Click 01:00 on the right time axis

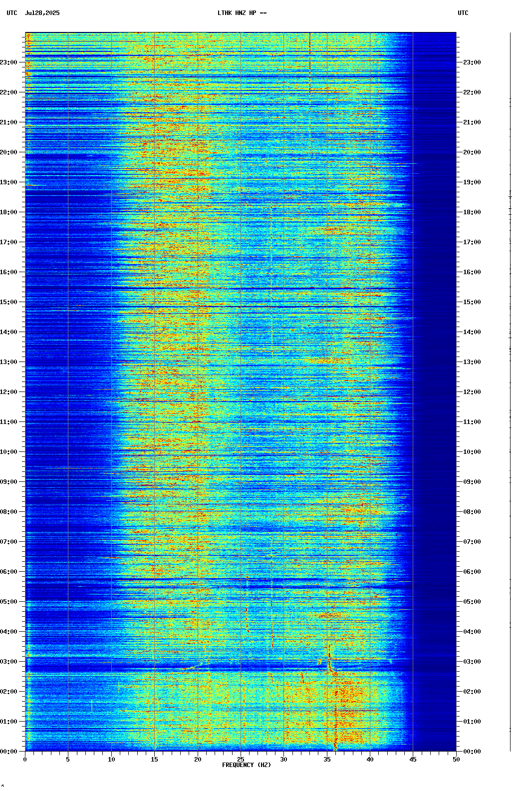(472, 722)
